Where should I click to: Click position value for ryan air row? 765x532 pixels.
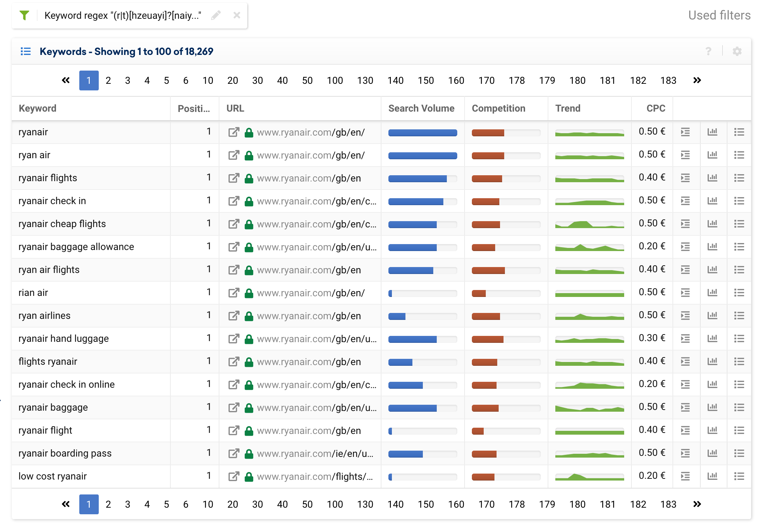click(x=209, y=154)
